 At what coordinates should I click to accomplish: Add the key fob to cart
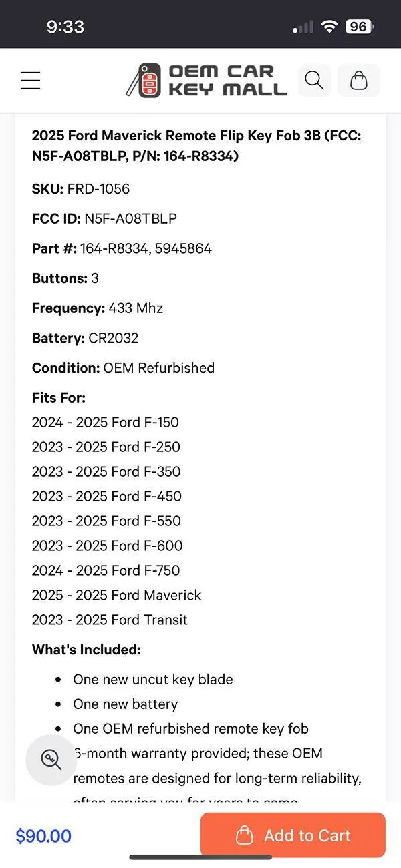point(293,835)
